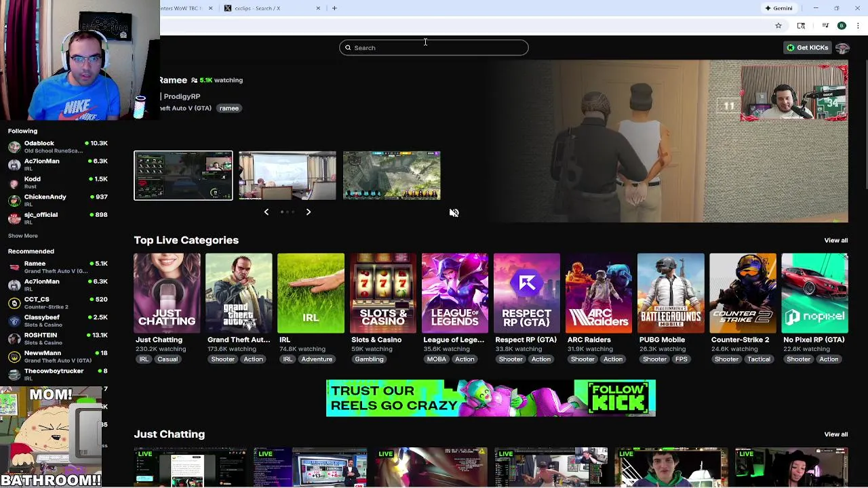The width and height of the screenshot is (868, 488).
Task: Open ROSHTEIN's channel avatar
Action: [14, 339]
